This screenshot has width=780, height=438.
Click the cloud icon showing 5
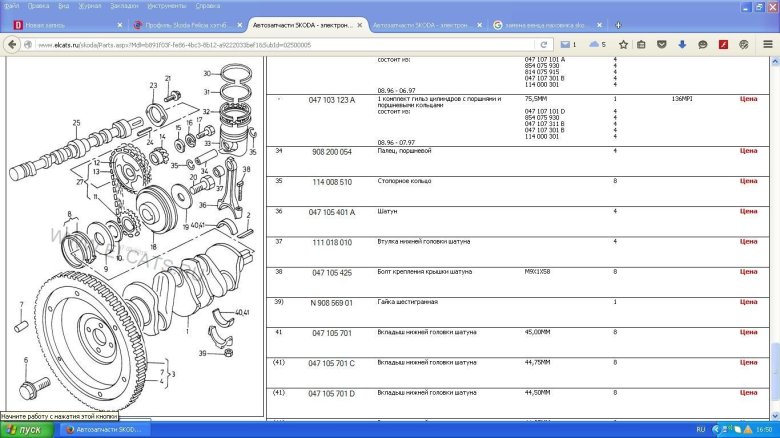(597, 44)
